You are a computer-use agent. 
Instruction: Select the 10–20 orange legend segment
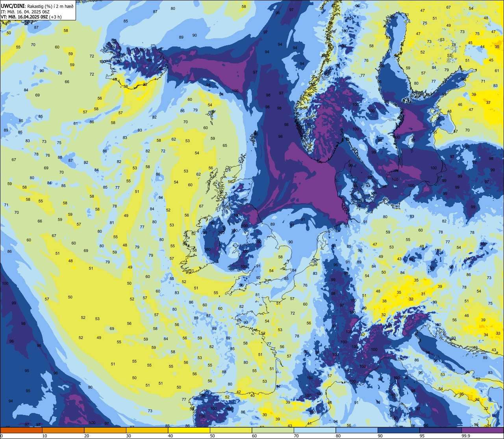tap(63, 430)
